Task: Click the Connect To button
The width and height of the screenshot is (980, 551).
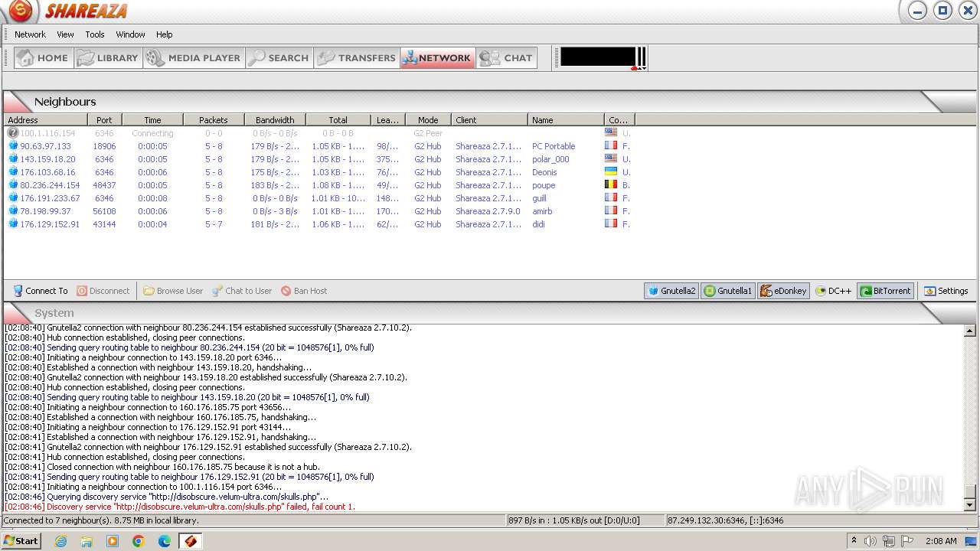Action: click(x=40, y=291)
